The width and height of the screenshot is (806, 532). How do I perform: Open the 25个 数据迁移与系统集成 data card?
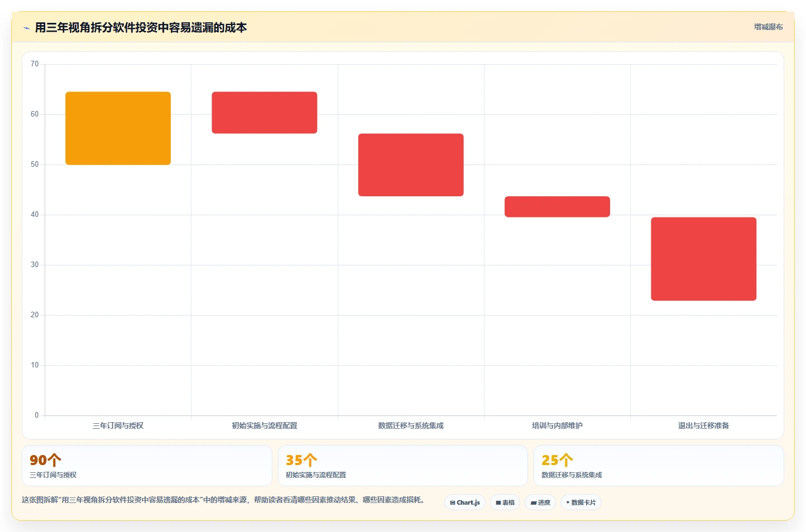click(x=659, y=466)
